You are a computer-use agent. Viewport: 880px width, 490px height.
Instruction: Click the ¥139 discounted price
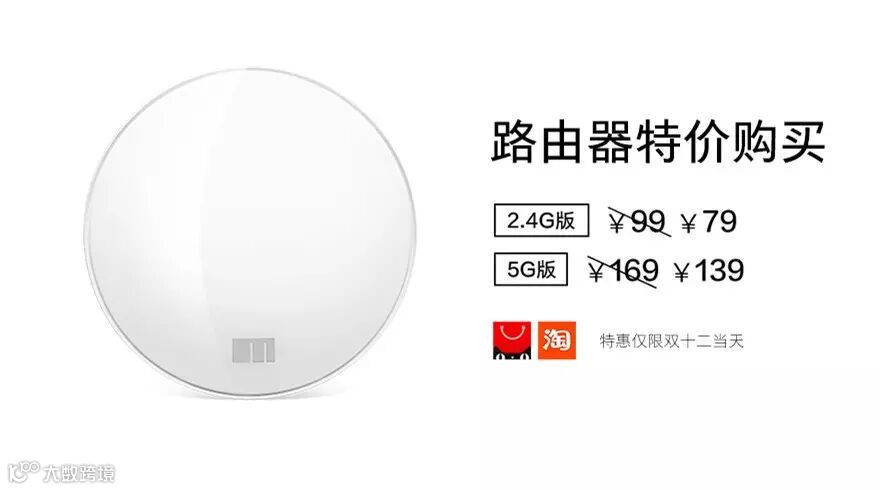coord(709,271)
